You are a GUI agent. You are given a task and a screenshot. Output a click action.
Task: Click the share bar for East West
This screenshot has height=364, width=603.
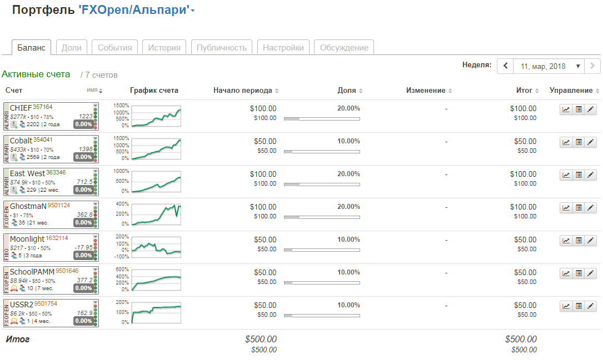(322, 185)
